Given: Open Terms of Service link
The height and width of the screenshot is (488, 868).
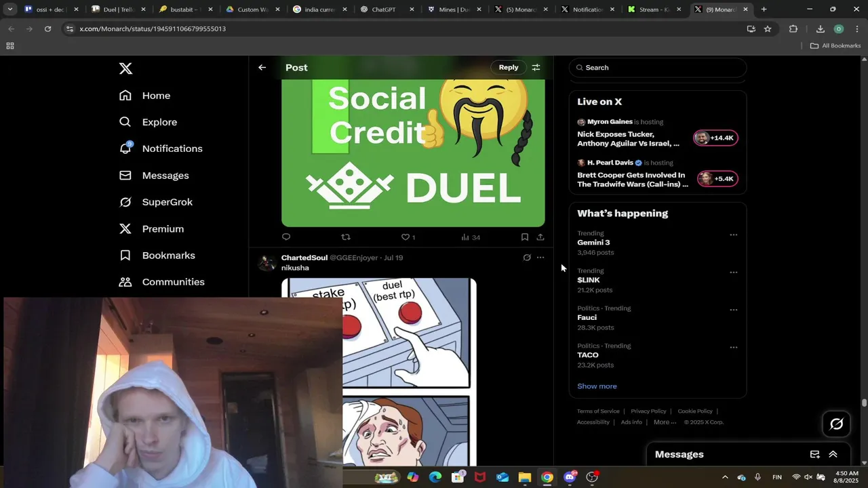Looking at the screenshot, I should 598,411.
